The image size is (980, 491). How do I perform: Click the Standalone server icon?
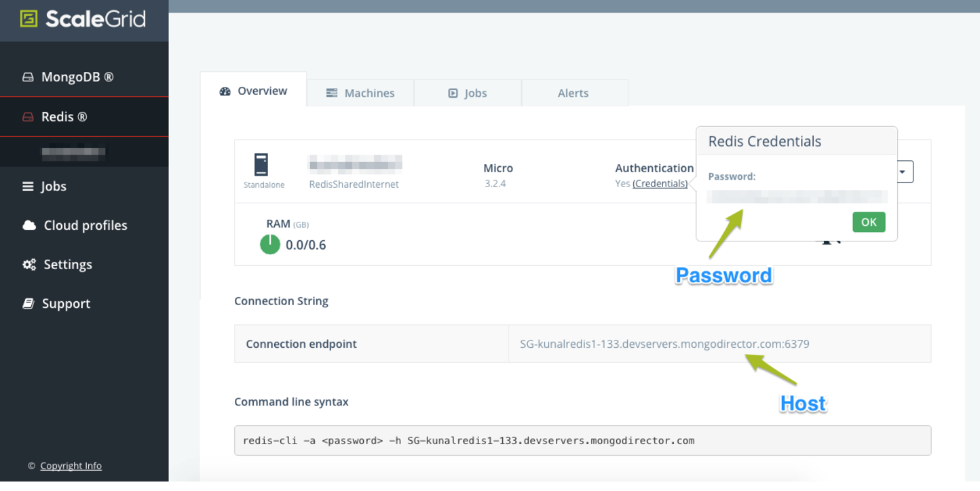261,165
